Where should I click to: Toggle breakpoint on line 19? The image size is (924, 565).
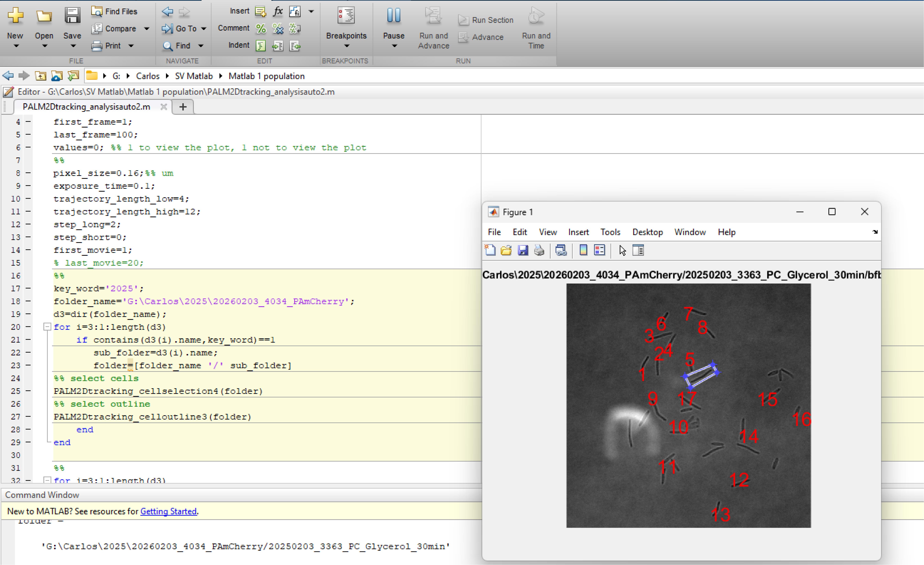(28, 314)
